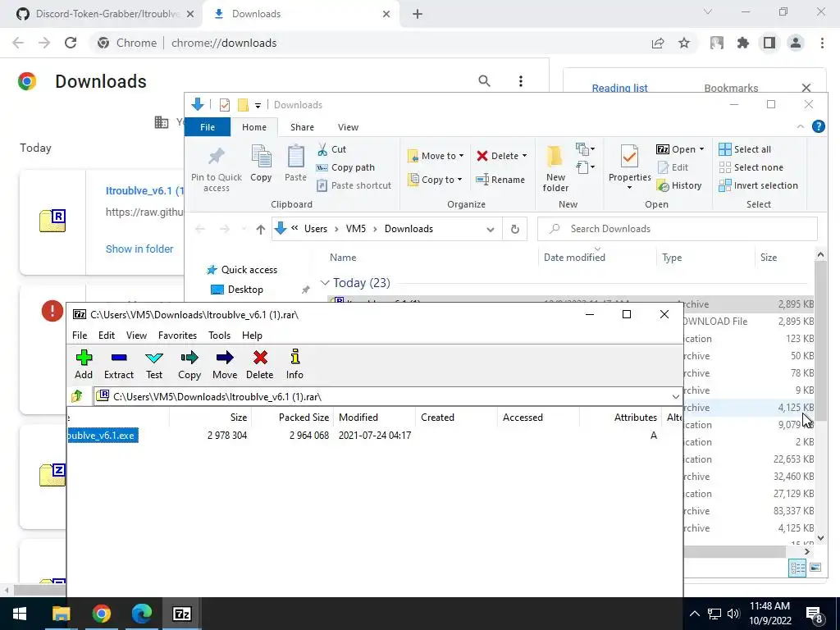Click Show in folder link
The image size is (840, 630).
[x=139, y=249]
